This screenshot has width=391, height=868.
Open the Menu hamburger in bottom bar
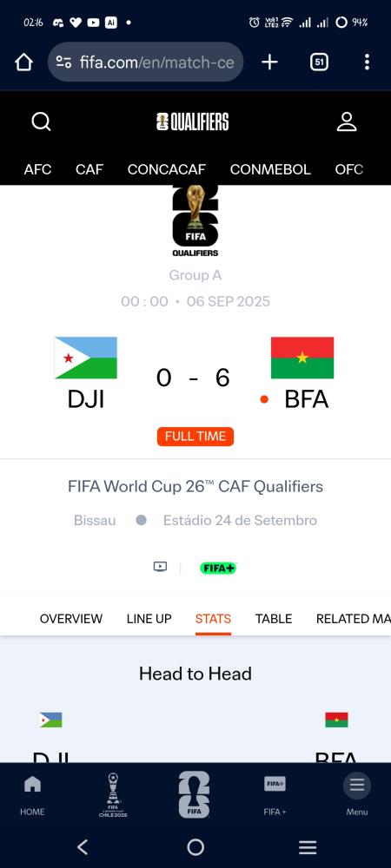coord(357,792)
